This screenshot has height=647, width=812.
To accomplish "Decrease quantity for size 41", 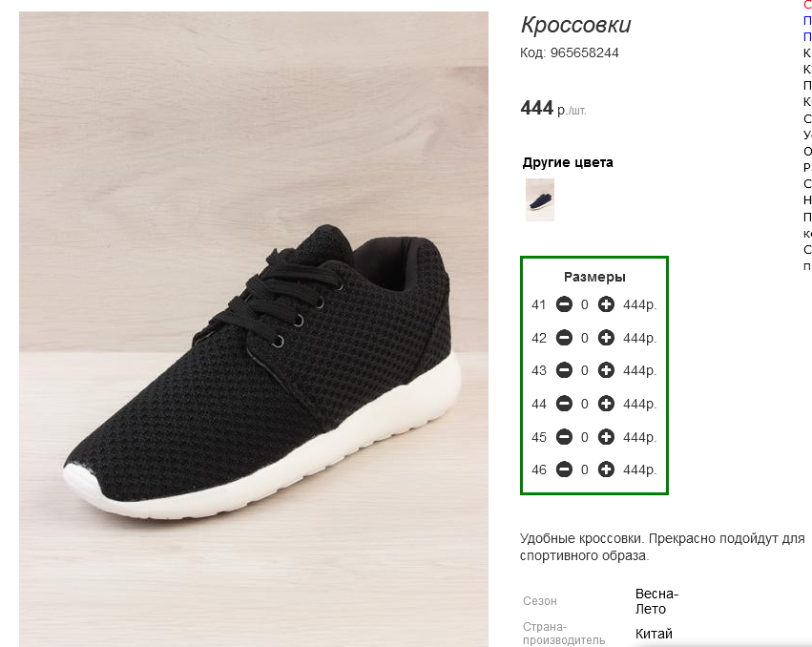I will pyautogui.click(x=564, y=305).
